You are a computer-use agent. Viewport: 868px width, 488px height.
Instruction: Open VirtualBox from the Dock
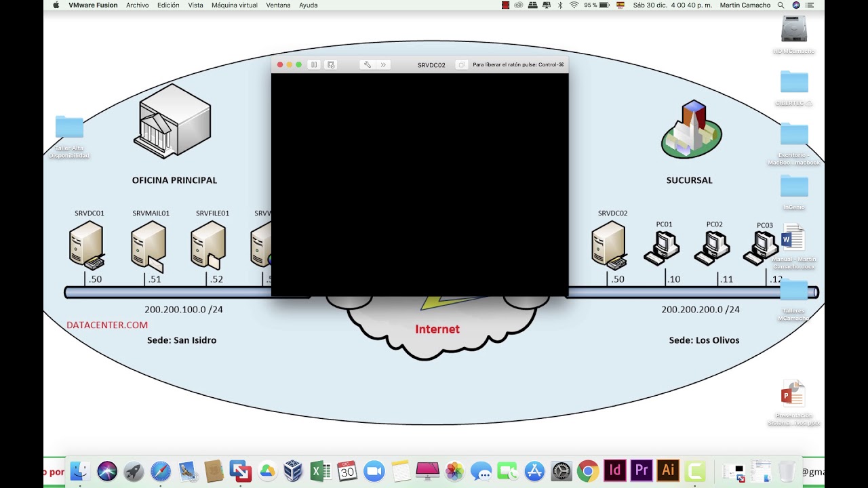[293, 470]
